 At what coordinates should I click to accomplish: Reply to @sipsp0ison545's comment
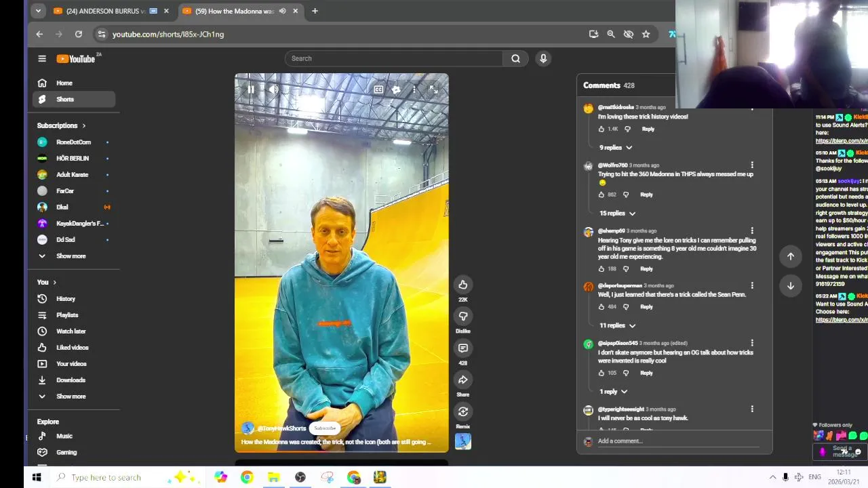[646, 373]
